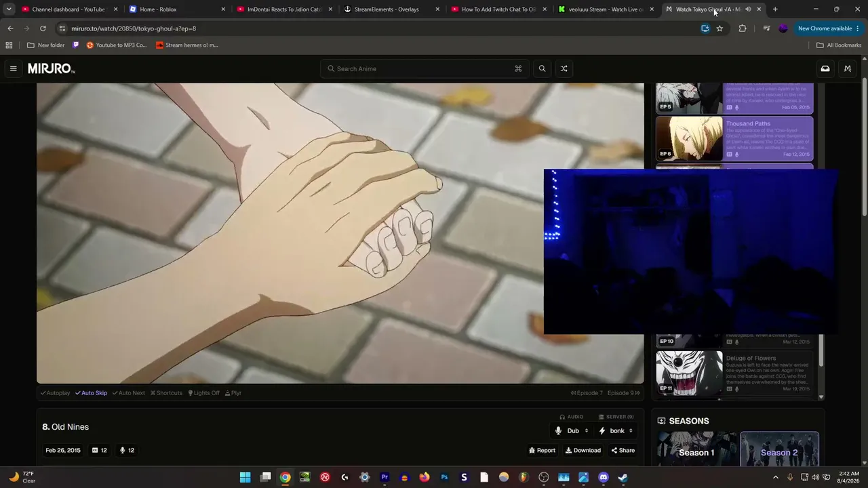Viewport: 868px width, 488px height.
Task: Go to previous Episode 7
Action: [x=587, y=393]
